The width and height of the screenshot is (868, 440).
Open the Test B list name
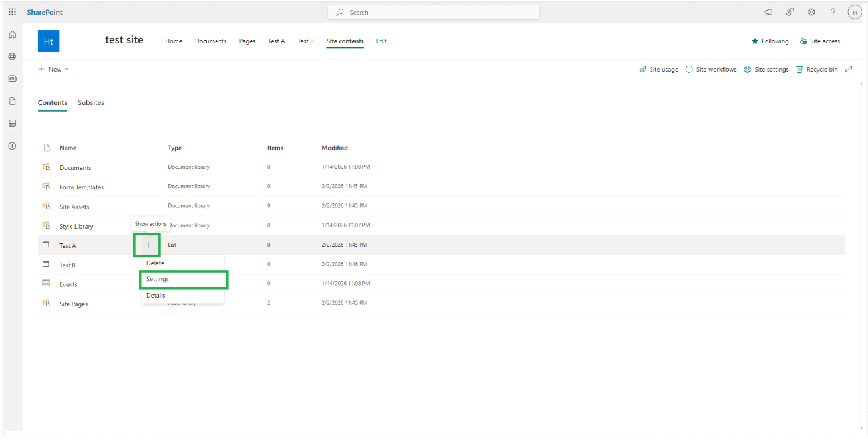pos(68,265)
